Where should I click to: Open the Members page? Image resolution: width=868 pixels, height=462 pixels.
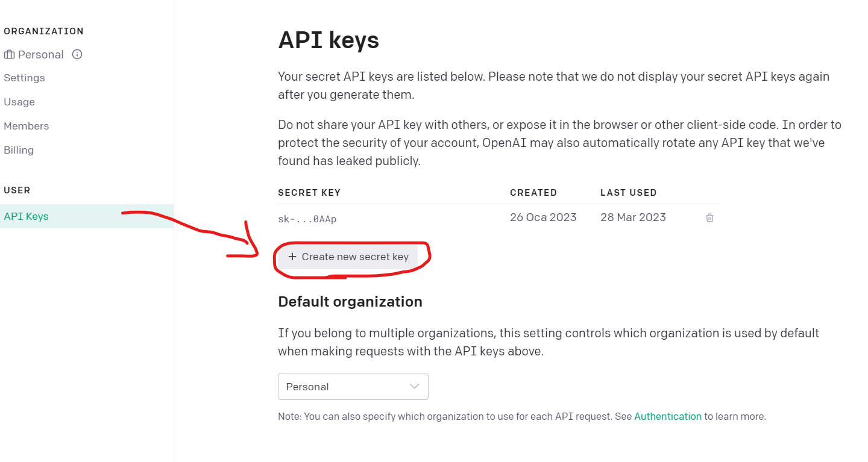point(26,126)
